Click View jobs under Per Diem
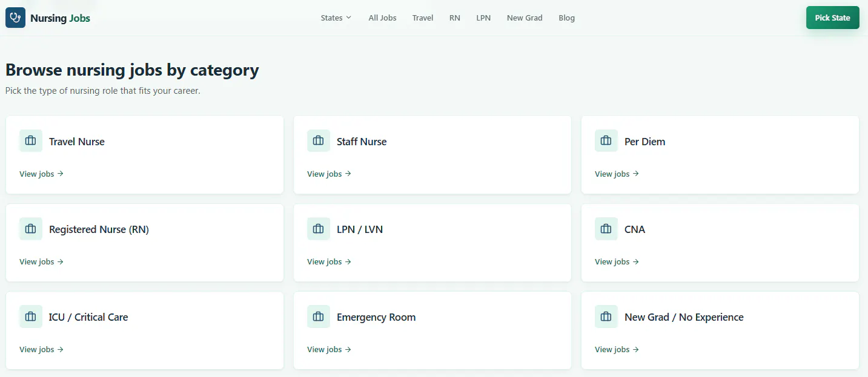Image resolution: width=868 pixels, height=377 pixels. (617, 174)
